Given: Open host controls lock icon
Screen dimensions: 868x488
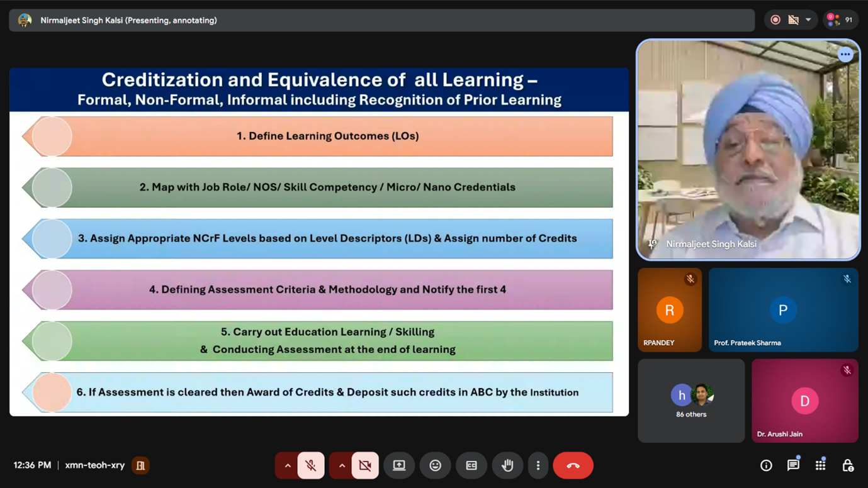Looking at the screenshot, I should (848, 465).
